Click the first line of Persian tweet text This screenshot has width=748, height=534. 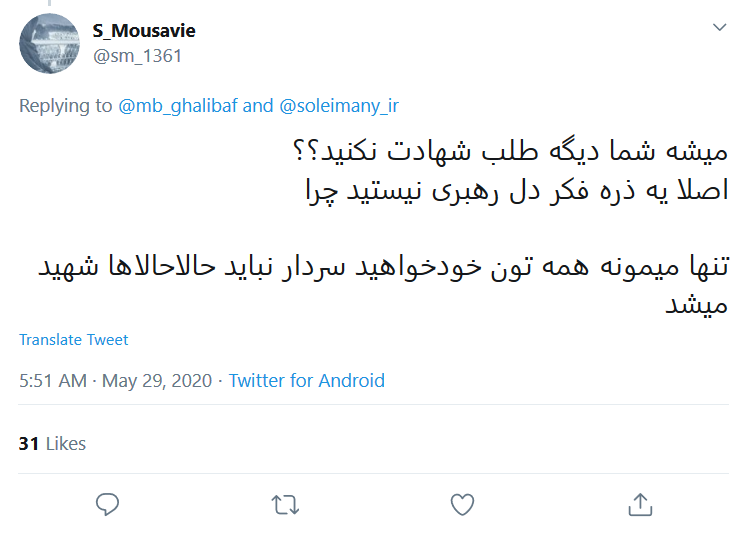click(503, 152)
